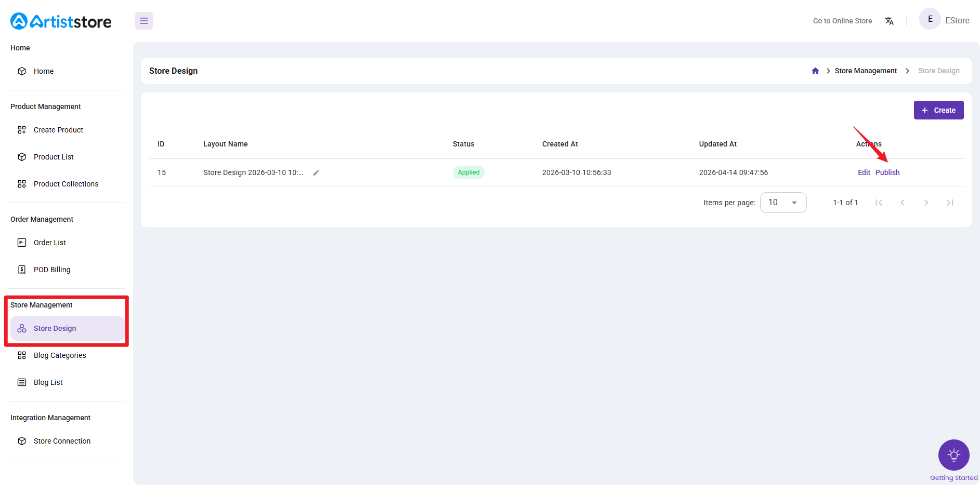Toggle the sidebar hamburger menu
Image resolution: width=980 pixels, height=495 pixels.
tap(144, 21)
